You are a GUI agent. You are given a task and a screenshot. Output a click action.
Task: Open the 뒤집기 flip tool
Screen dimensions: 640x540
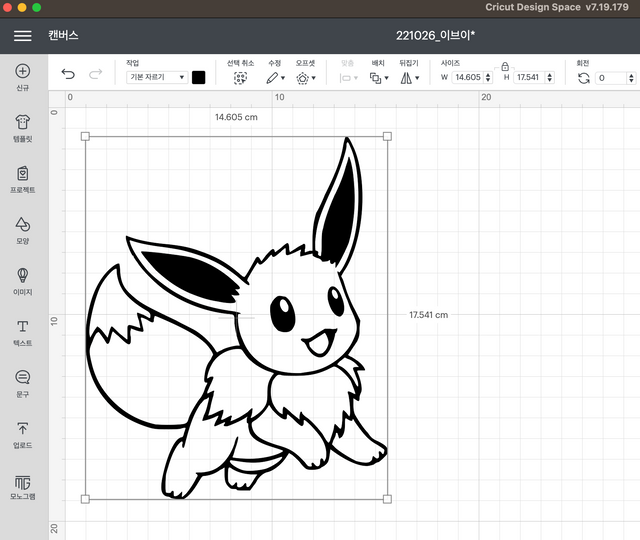point(406,78)
